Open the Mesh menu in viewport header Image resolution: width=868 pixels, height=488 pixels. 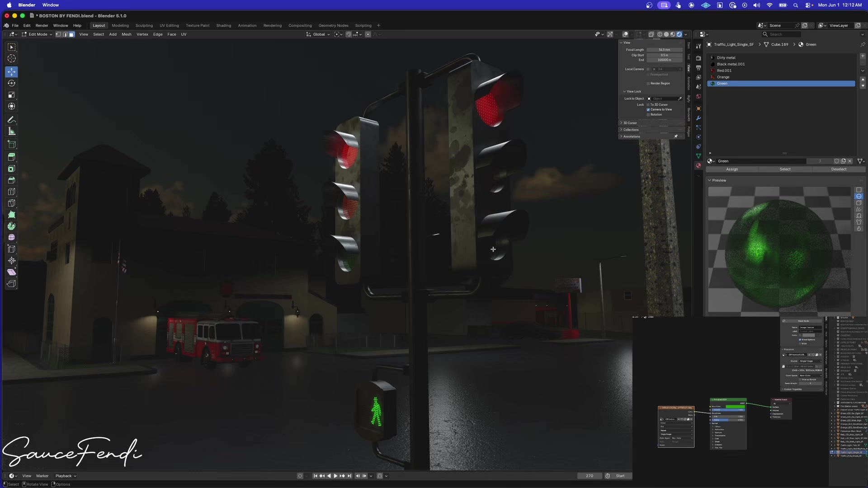point(127,34)
